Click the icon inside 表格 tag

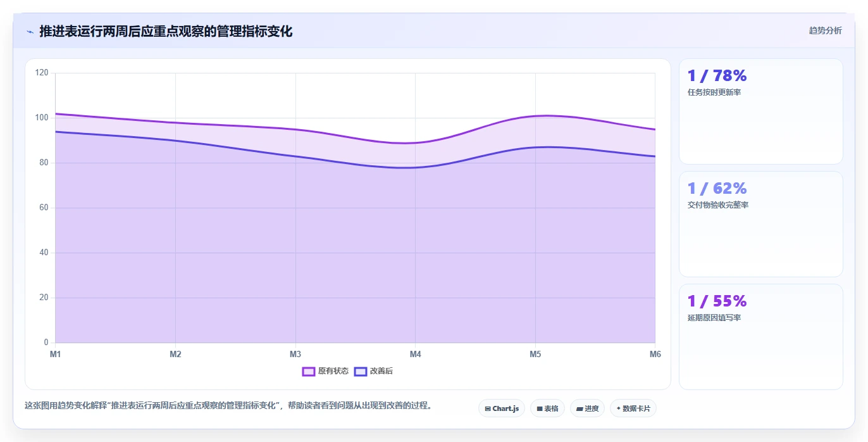click(540, 409)
